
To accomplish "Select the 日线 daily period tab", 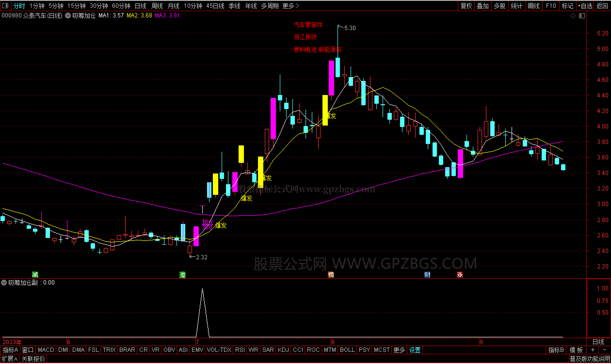I will point(140,6).
